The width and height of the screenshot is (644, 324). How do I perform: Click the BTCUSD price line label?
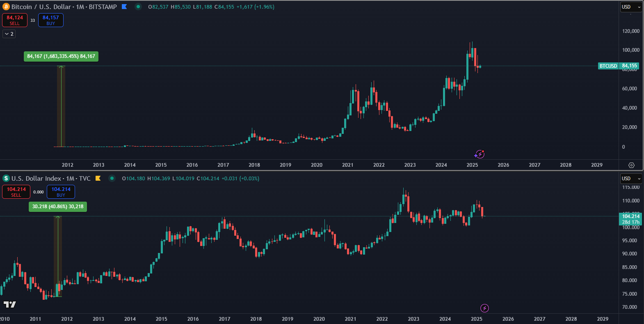608,66
